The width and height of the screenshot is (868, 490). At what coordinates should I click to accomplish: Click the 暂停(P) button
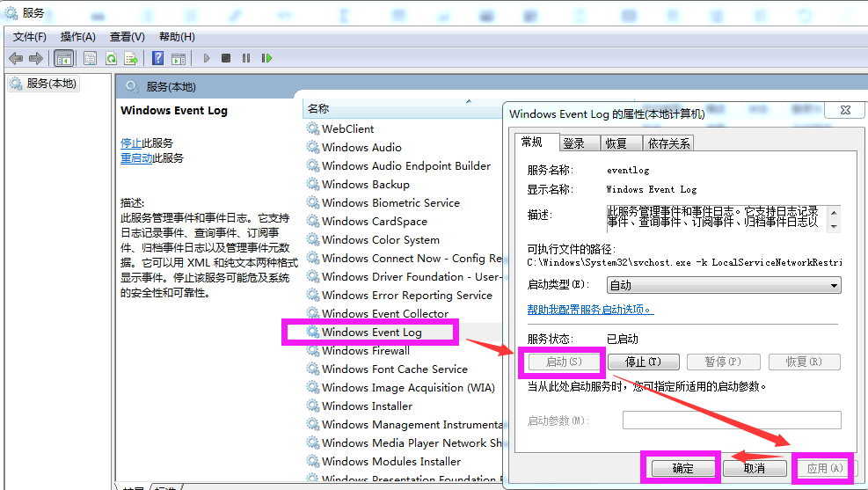click(723, 362)
